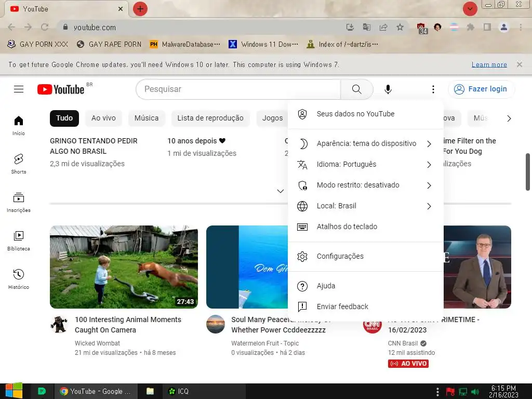The image size is (532, 399).
Task: Click the Watermelon Fruit sunset channel avatar
Action: click(216, 324)
